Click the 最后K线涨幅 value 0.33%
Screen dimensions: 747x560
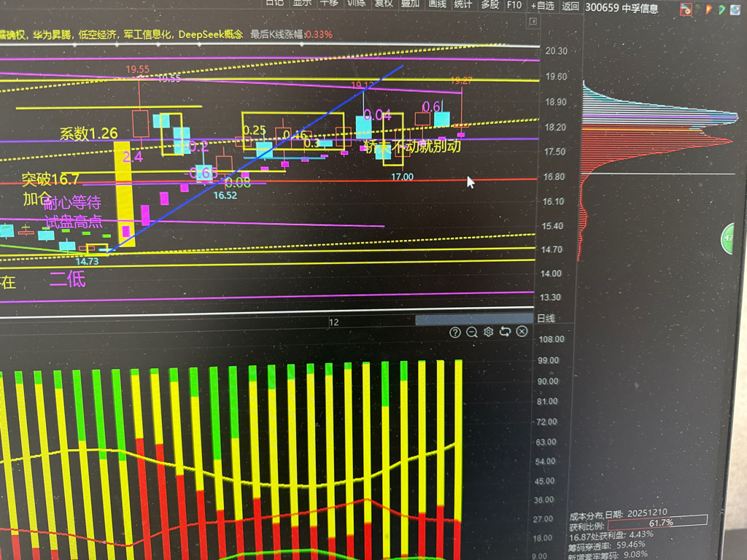tap(318, 34)
